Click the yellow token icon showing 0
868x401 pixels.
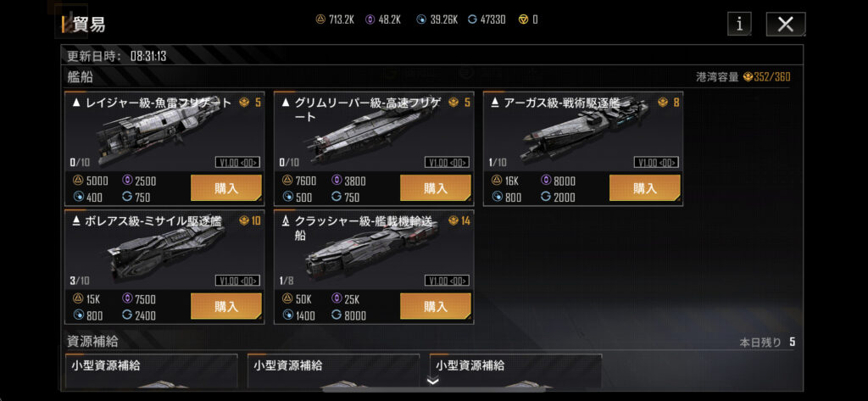tap(523, 20)
